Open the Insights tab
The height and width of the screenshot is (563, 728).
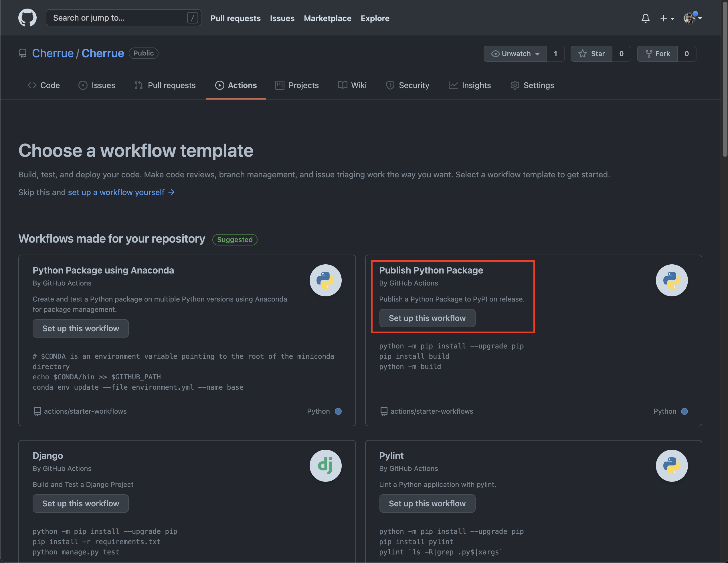point(470,85)
